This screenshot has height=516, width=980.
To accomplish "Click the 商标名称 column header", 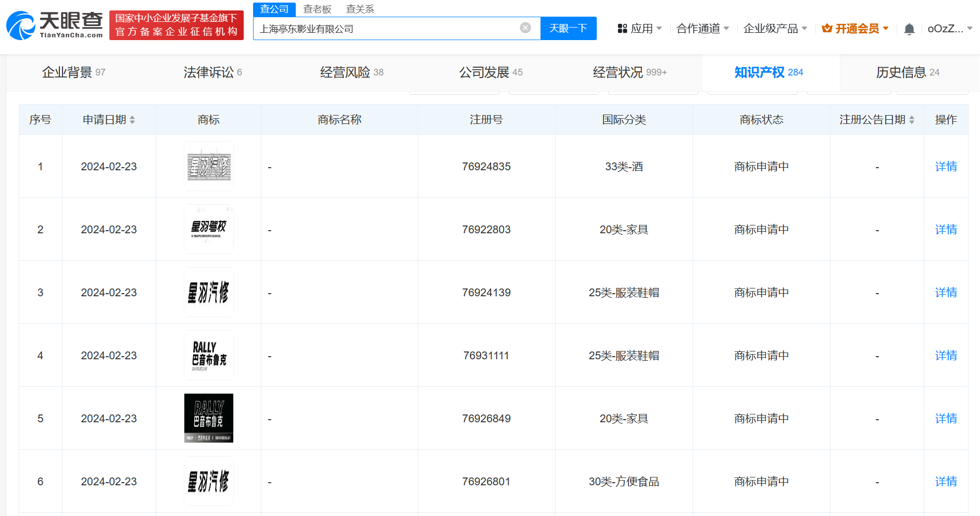I will (x=340, y=120).
